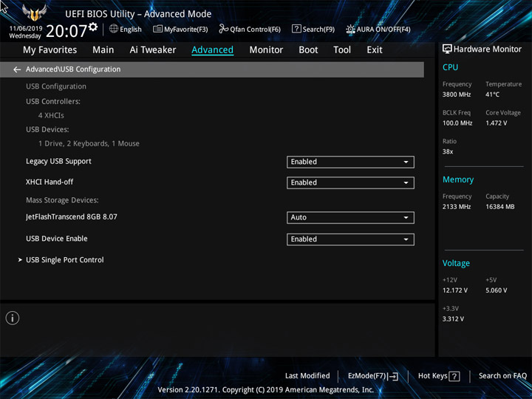The image size is (532, 399).
Task: Click the '4 XHCIs' text
Action: (51, 116)
